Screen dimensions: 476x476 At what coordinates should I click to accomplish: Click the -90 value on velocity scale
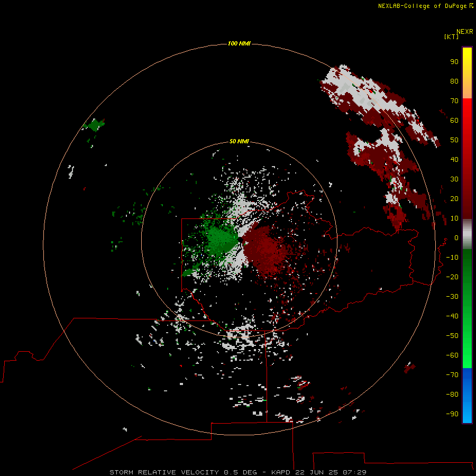452,414
